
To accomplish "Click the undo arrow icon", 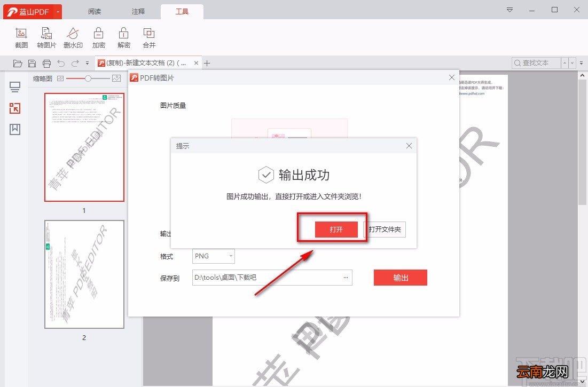I will click(x=61, y=64).
